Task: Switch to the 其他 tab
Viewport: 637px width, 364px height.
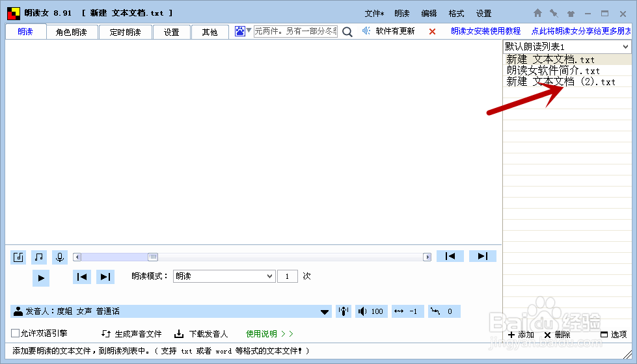Action: coord(210,32)
